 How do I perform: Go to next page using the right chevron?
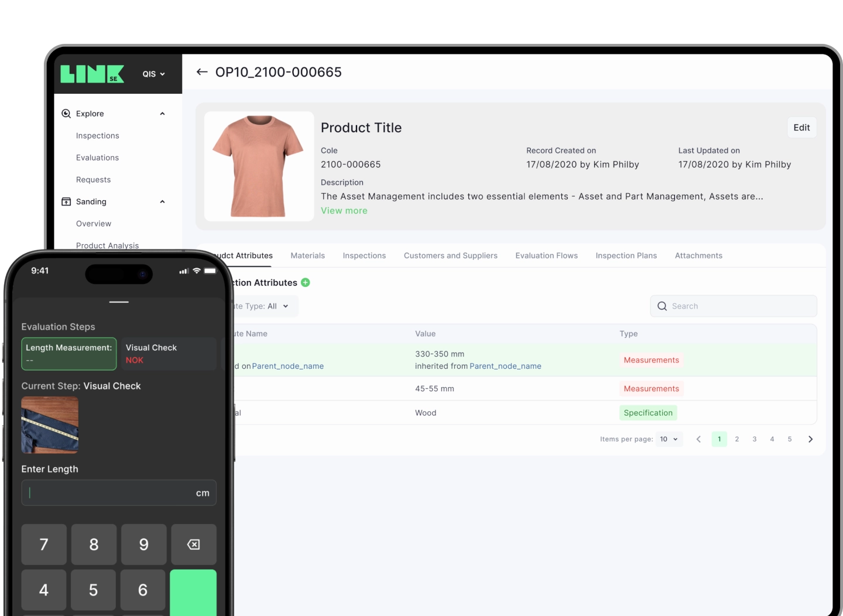click(810, 439)
